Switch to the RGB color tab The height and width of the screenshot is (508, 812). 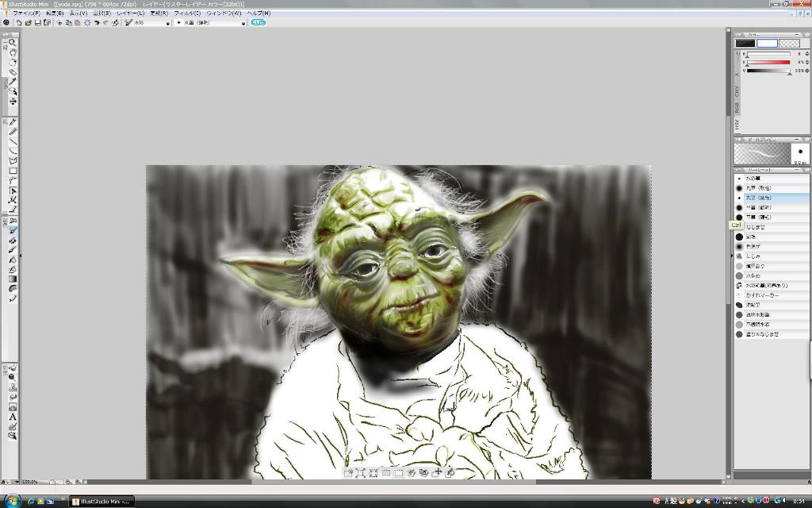[x=737, y=107]
